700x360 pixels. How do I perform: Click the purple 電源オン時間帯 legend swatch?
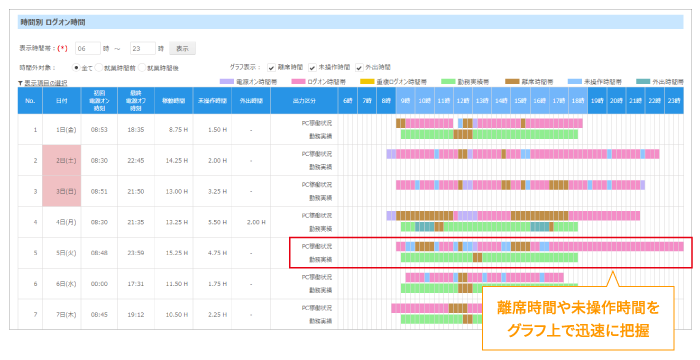click(x=227, y=82)
